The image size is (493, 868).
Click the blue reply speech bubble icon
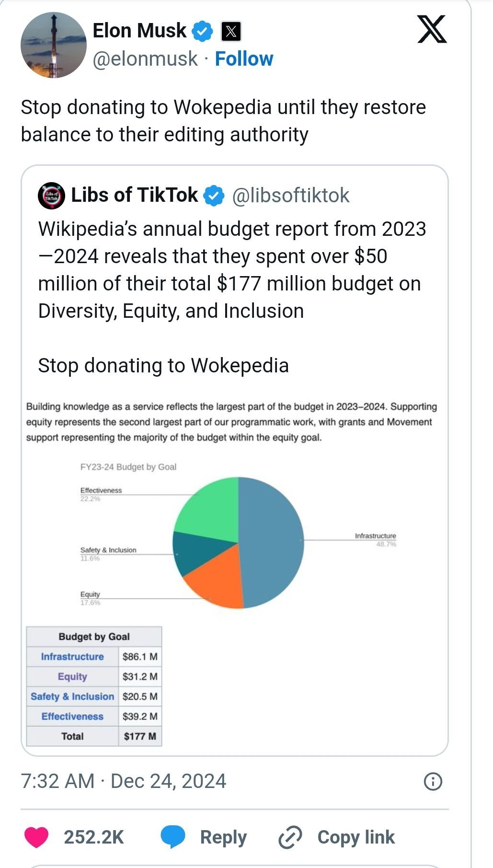click(x=172, y=837)
